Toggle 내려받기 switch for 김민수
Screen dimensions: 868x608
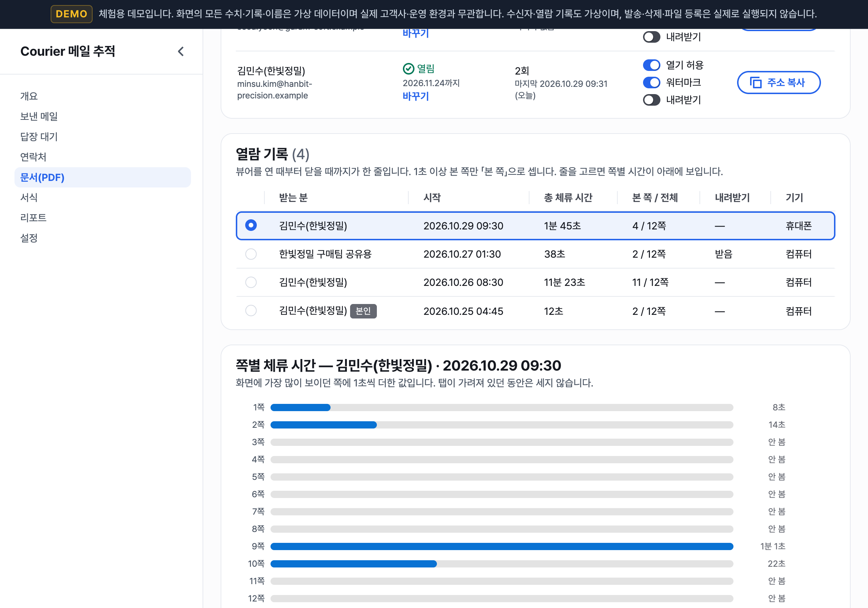point(651,100)
